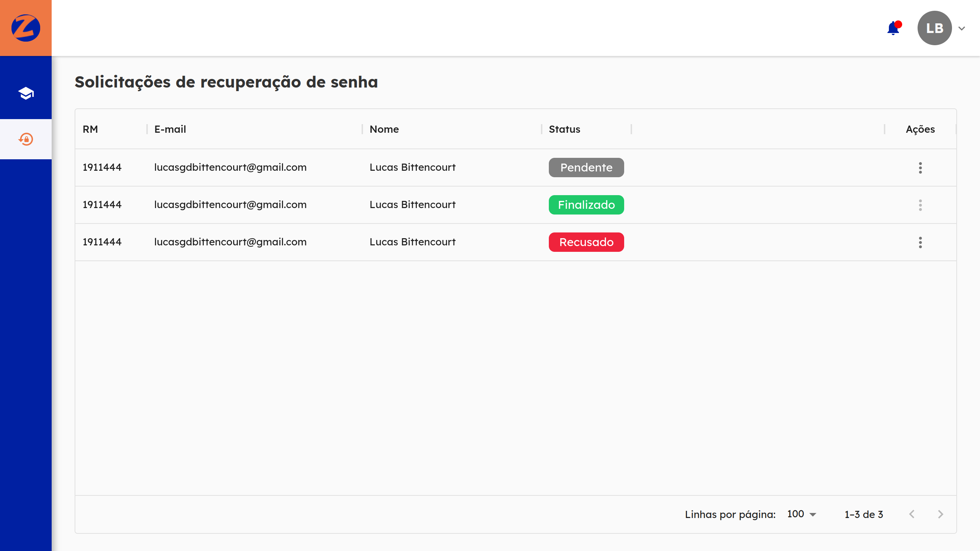Open the password recovery sidebar item
Image resolution: width=980 pixels, height=551 pixels.
[25, 139]
